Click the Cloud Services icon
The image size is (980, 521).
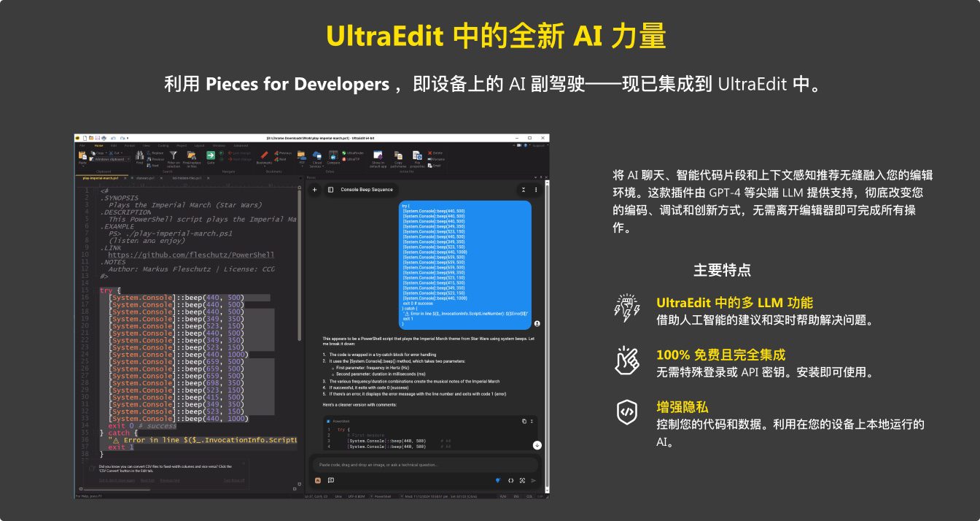(x=317, y=155)
